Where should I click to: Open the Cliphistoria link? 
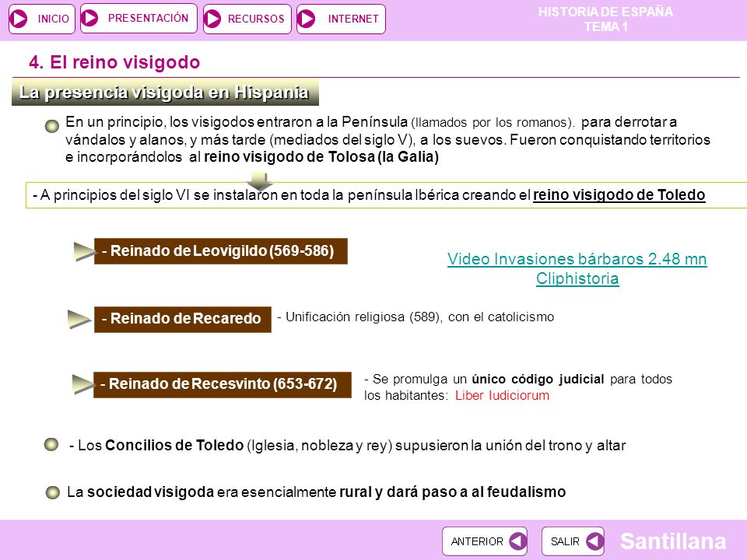point(577,278)
